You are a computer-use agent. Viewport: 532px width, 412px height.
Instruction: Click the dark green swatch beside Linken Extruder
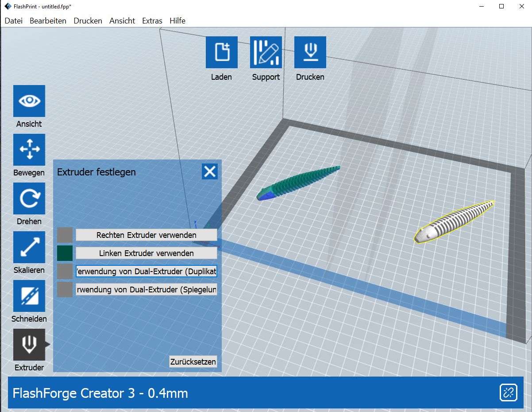click(65, 253)
